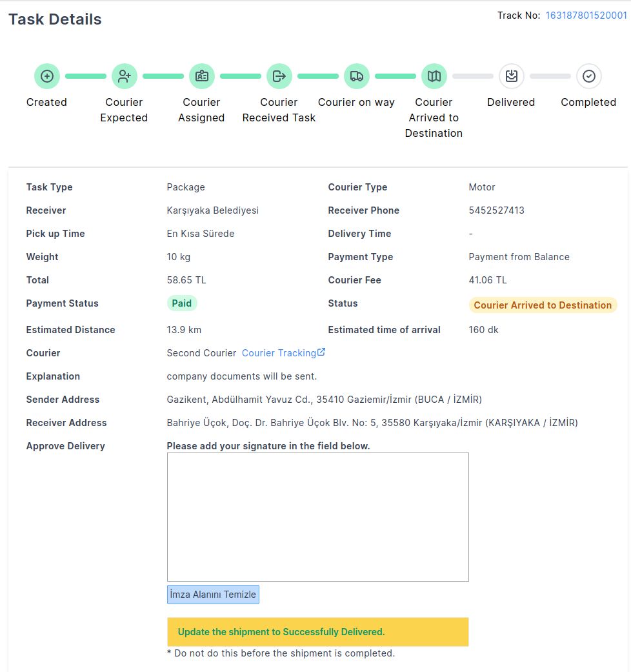Click the Created step plus icon

[x=47, y=76]
